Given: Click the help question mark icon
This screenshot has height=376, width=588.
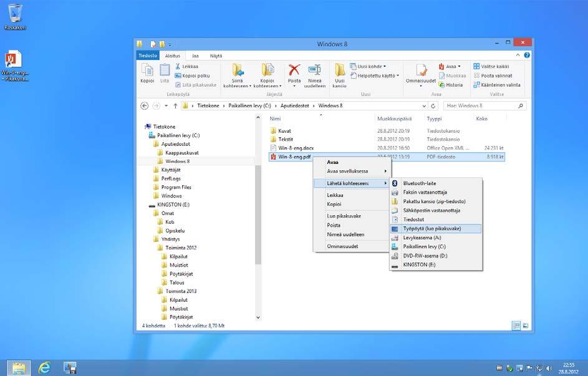Looking at the screenshot, I should (x=527, y=55).
